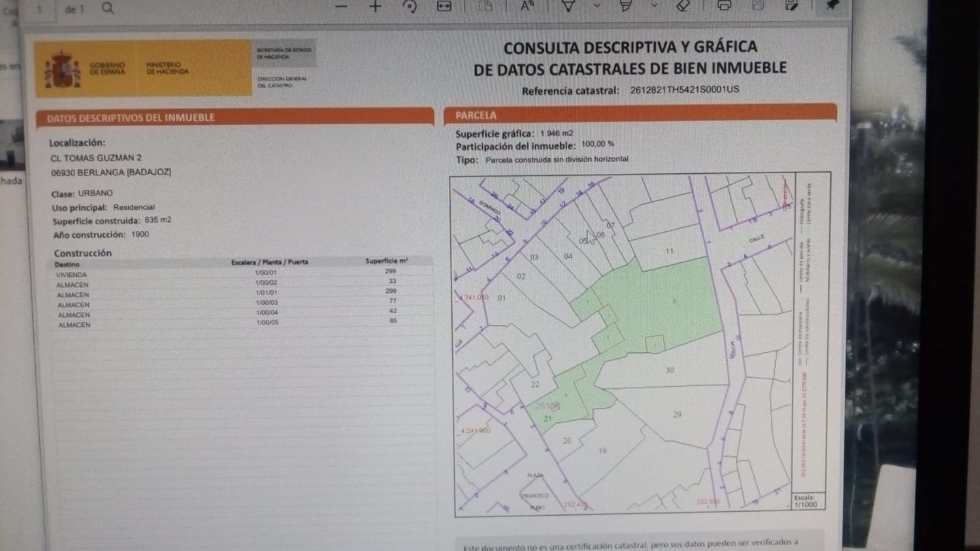Click the cadastral reference 2612821TH5421S0001US
980x551 pixels.
point(685,90)
